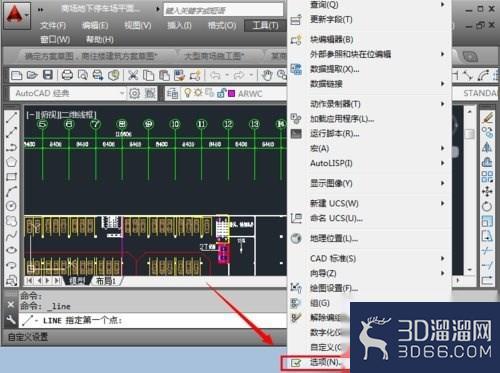
Task: Click the Copy object tool in Modify toolbar
Action: pyautogui.click(x=487, y=132)
